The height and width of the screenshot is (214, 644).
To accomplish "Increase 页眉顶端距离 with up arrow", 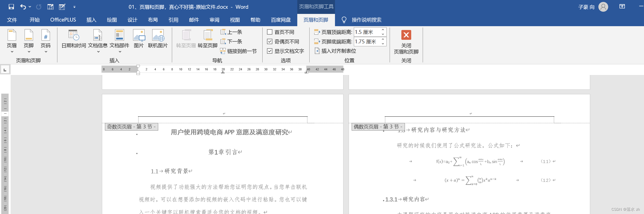I will click(383, 30).
